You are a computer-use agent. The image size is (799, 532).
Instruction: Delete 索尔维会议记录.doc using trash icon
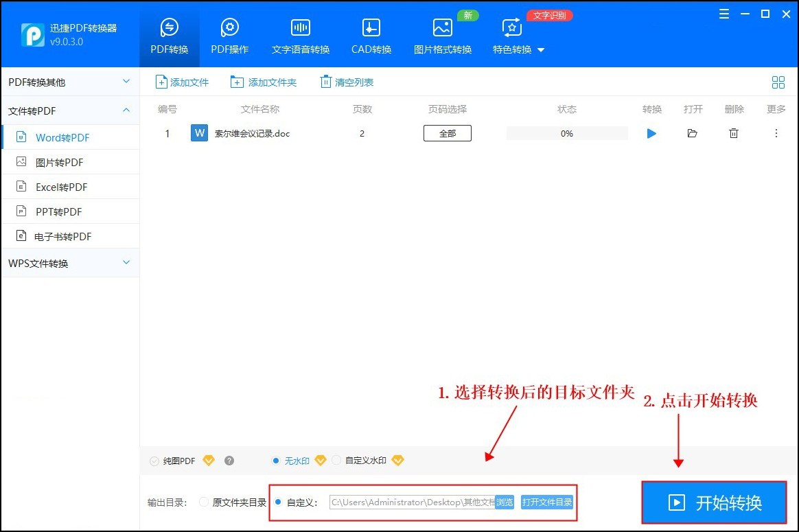tap(733, 133)
